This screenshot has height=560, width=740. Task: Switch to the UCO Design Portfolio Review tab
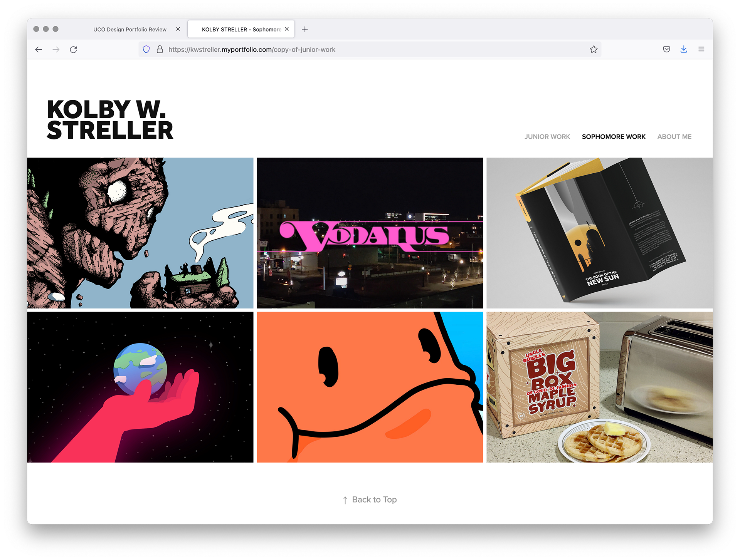(130, 29)
